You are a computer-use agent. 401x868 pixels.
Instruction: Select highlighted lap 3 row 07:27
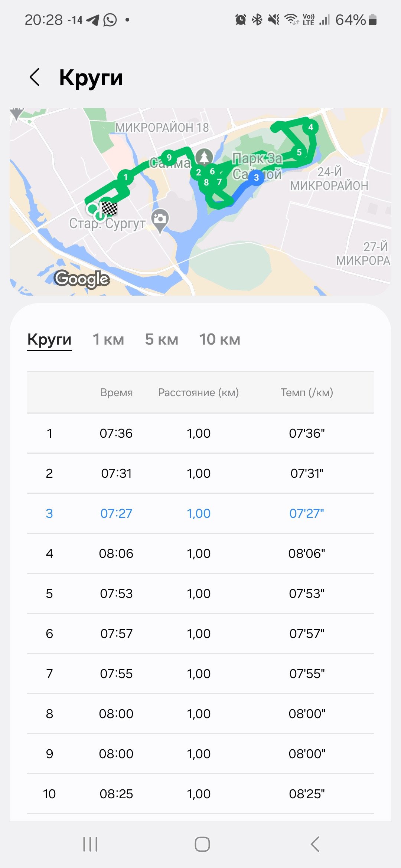(x=200, y=513)
